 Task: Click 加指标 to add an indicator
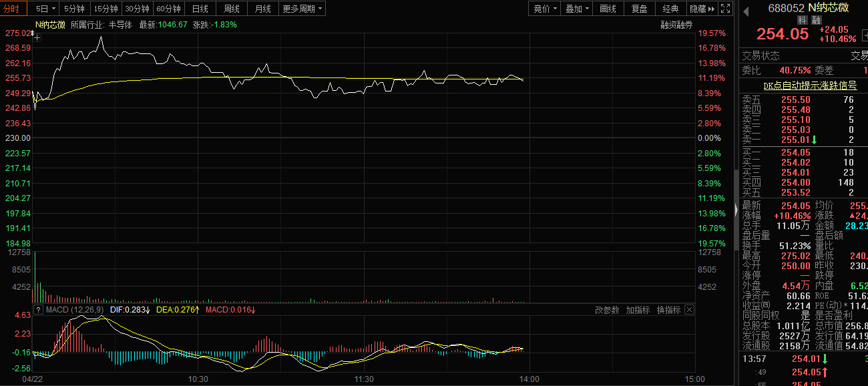coord(638,310)
